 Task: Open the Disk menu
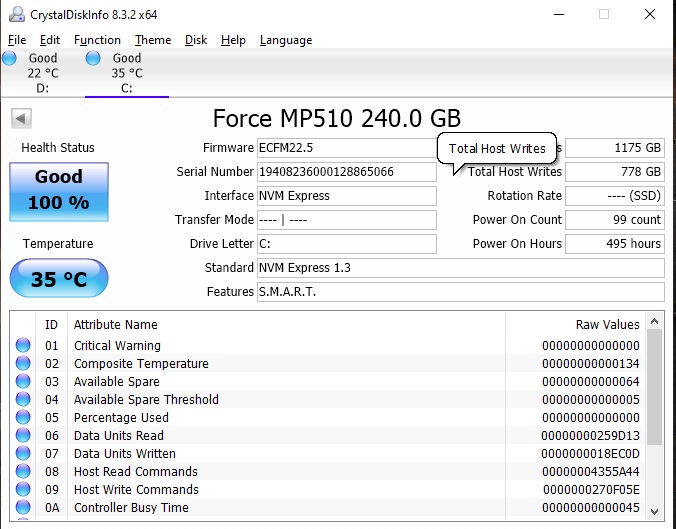(196, 40)
